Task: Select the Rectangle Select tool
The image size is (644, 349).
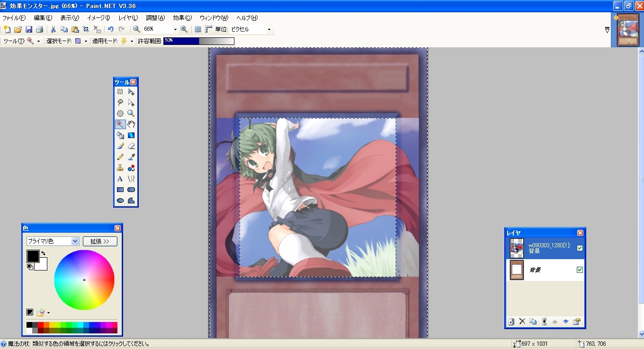Action: click(x=120, y=92)
